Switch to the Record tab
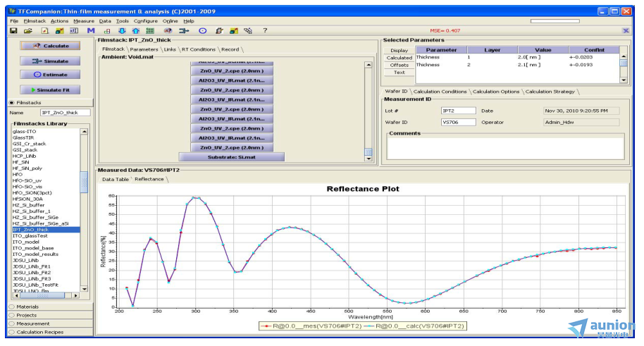This screenshot has width=644, height=346. (x=230, y=49)
